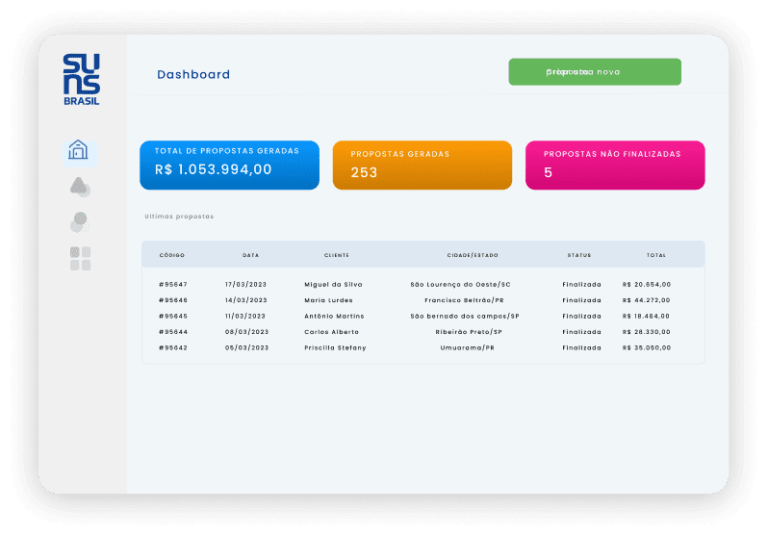Click the four-squares grid sidebar icon
768x537 pixels.
pos(80,258)
